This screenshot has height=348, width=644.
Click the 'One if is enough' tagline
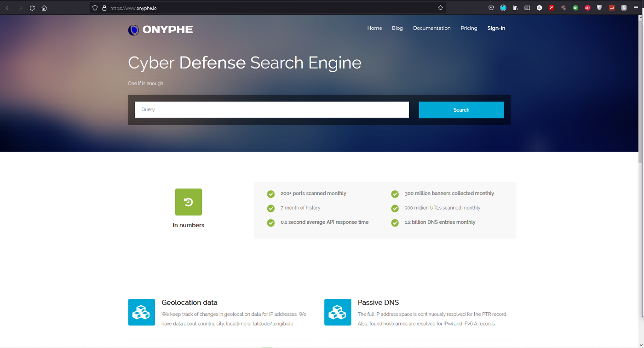(145, 84)
